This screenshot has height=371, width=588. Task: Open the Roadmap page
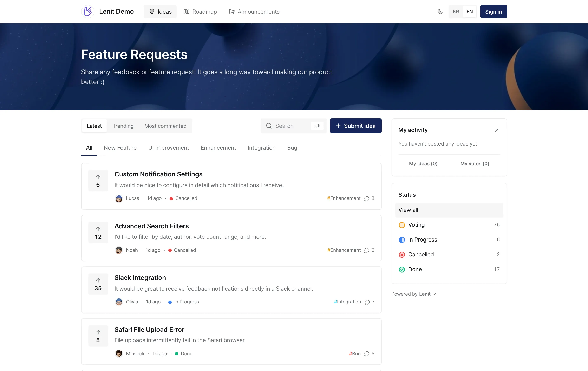coord(200,12)
